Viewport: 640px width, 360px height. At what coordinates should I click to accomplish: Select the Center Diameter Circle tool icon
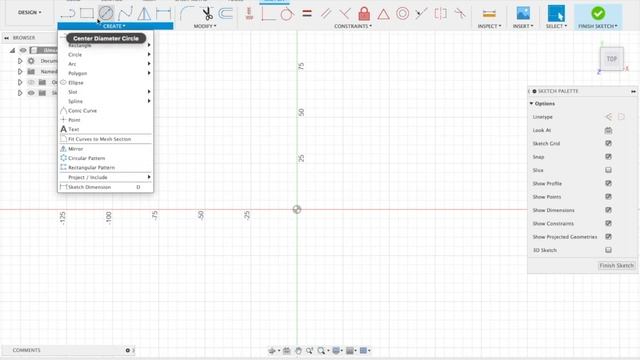tap(106, 13)
